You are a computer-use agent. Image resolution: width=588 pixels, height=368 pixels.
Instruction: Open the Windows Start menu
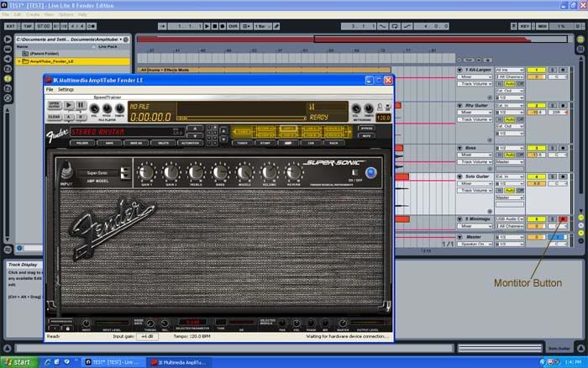click(x=18, y=362)
